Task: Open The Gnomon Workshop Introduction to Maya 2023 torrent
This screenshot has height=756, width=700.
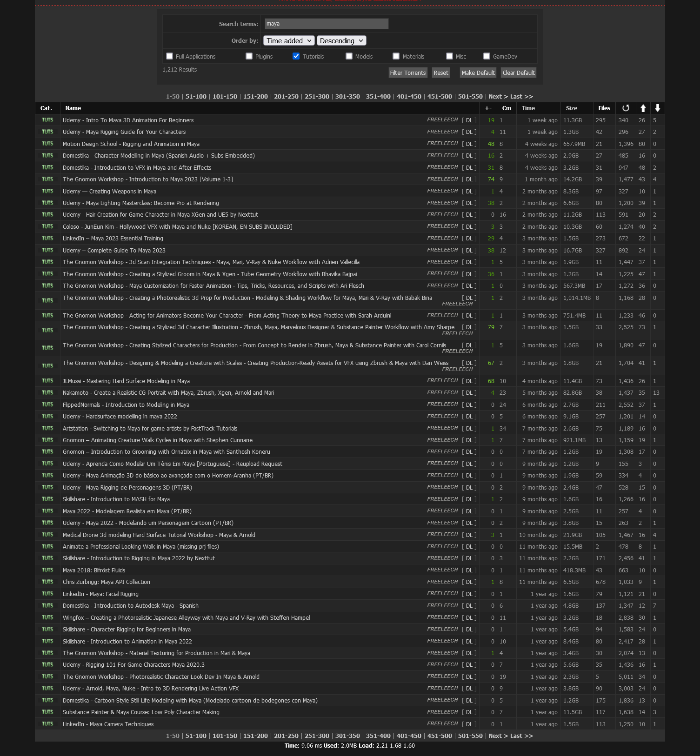Action: tap(148, 179)
